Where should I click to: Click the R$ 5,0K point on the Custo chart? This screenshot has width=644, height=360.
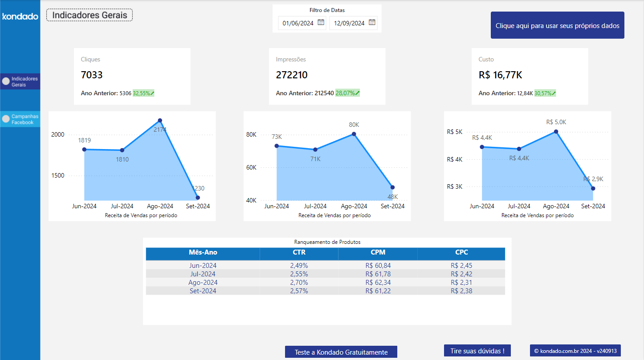[x=556, y=131]
